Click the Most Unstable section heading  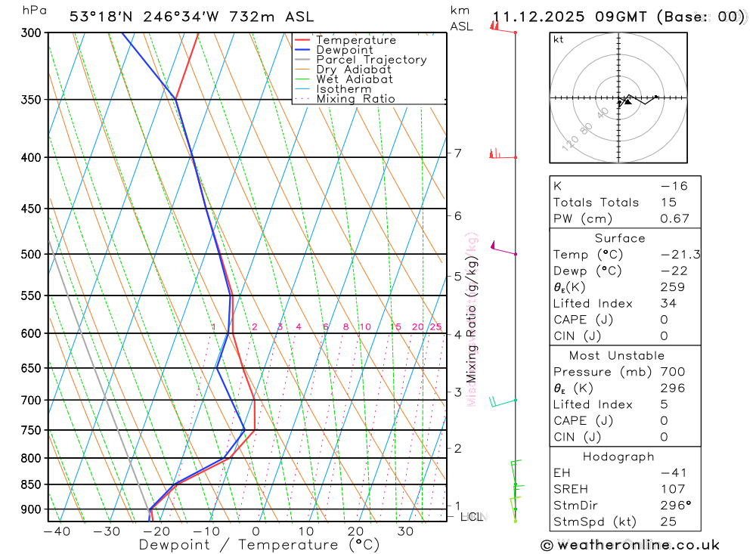coord(617,356)
